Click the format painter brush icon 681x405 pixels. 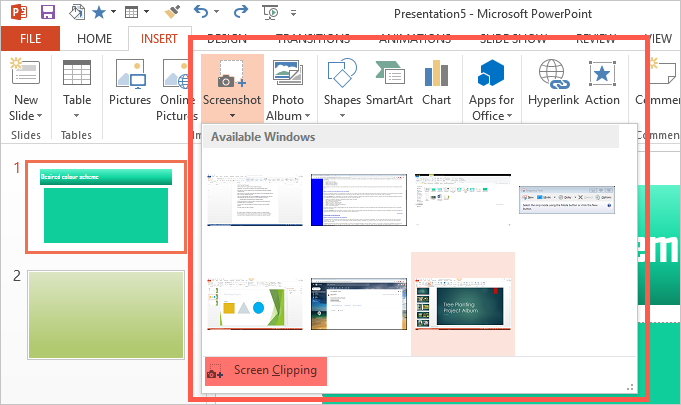tap(172, 13)
